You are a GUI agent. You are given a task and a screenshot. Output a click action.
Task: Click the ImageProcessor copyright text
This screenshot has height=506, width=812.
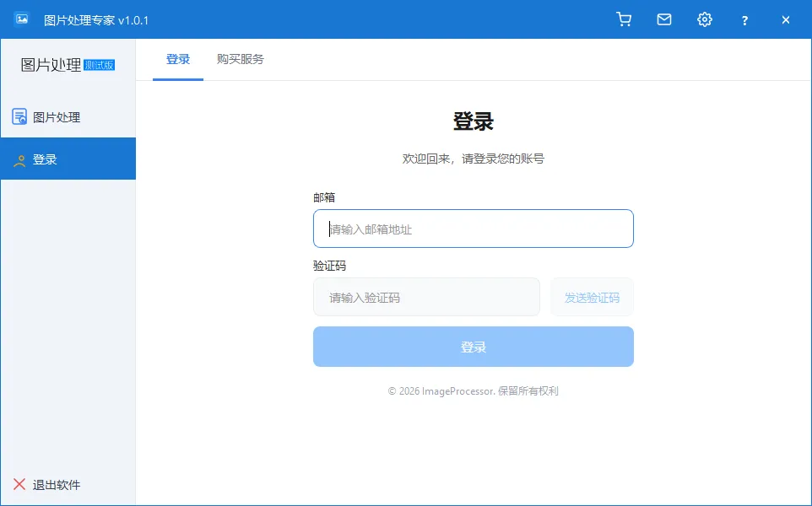coord(473,390)
